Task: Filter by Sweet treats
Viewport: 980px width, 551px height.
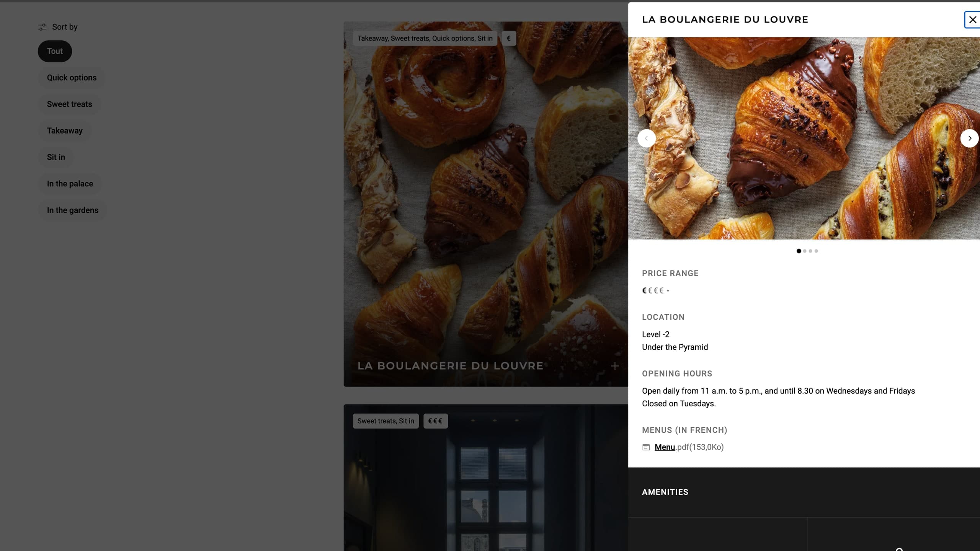Action: tap(69, 104)
